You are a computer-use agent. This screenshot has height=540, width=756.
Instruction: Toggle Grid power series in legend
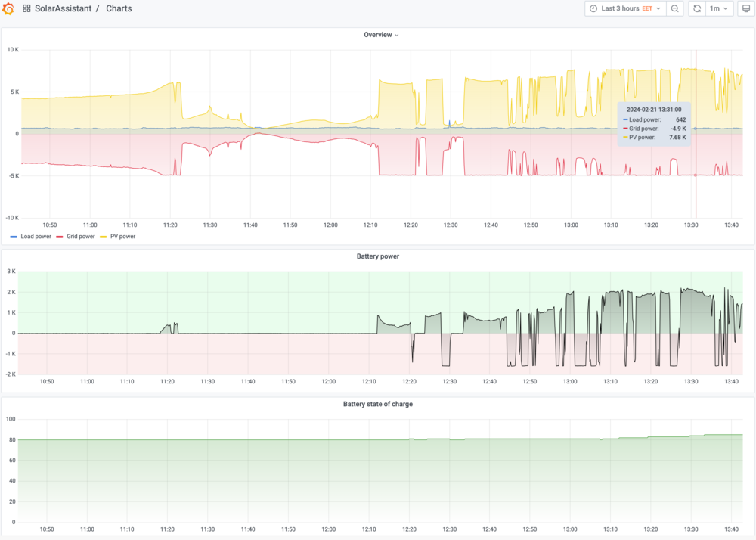coord(81,237)
